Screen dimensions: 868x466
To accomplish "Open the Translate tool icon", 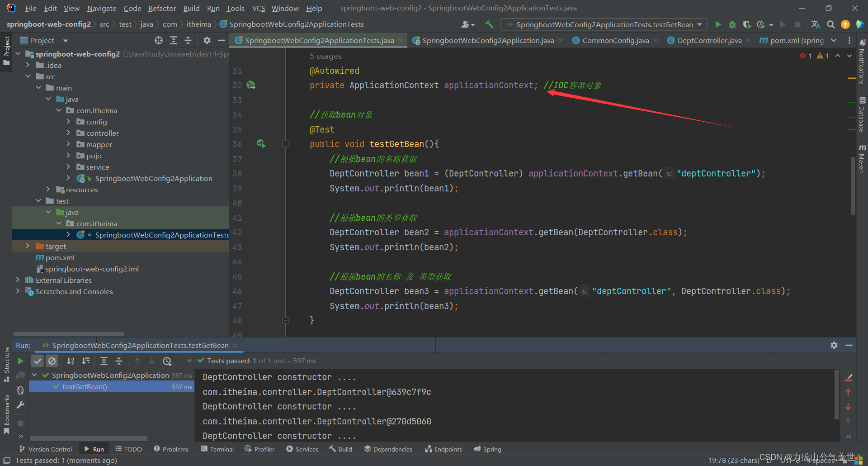I will point(816,24).
